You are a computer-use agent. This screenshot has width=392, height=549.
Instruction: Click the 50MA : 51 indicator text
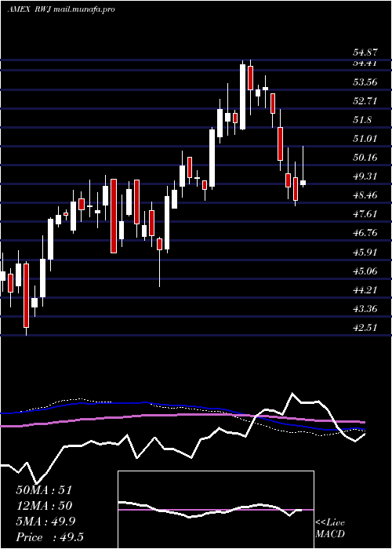[x=44, y=490]
